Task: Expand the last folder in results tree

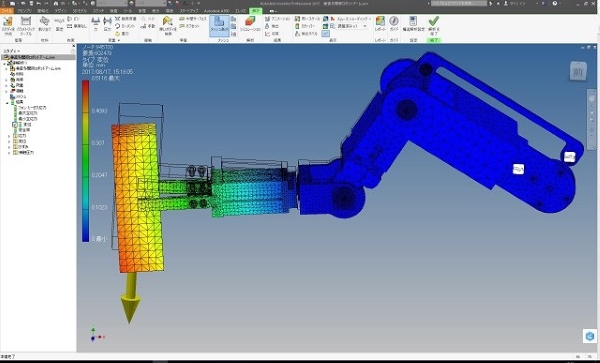Action: [9, 153]
